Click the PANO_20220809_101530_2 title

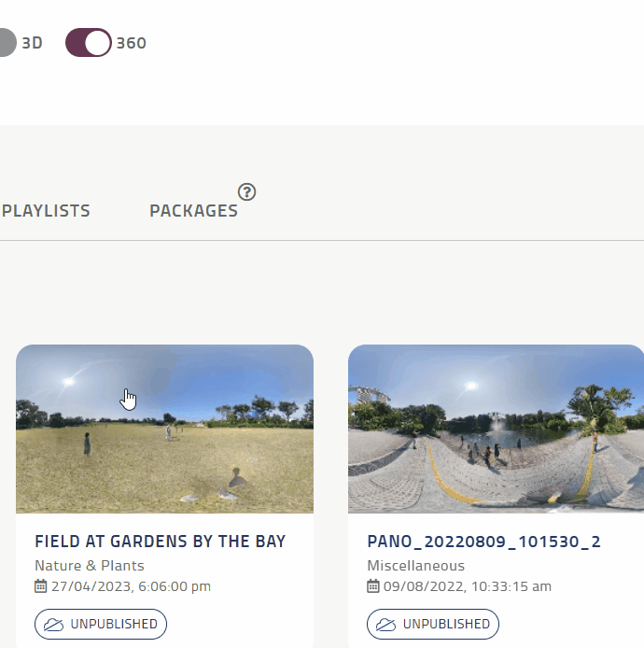pyautogui.click(x=483, y=542)
